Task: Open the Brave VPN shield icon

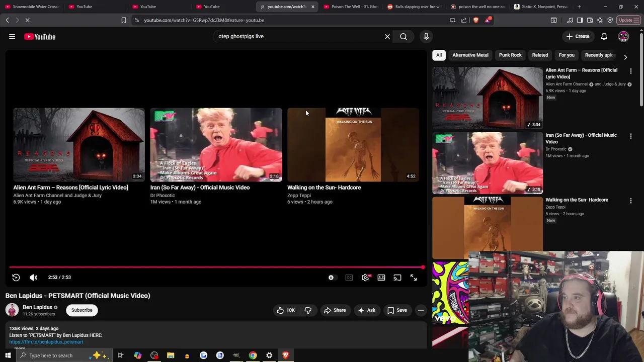Action: pyautogui.click(x=610, y=20)
